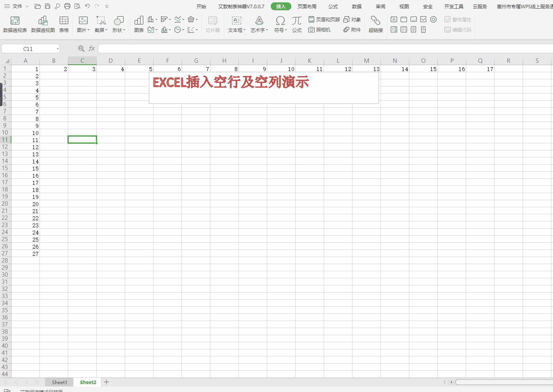Viewport: 553px width, 392px height.
Task: Insert a scroll bar form control
Action: (x=414, y=30)
